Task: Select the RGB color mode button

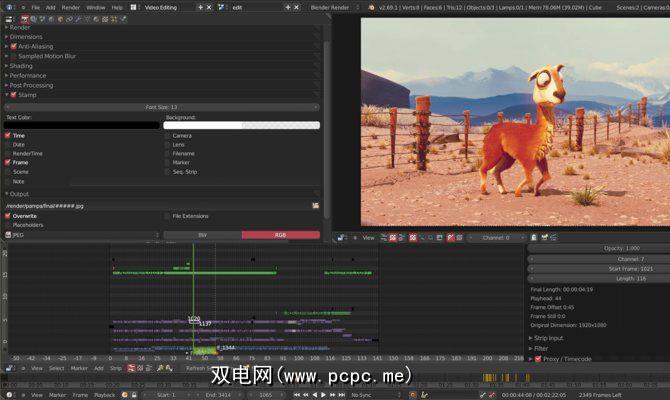Action: point(278,235)
